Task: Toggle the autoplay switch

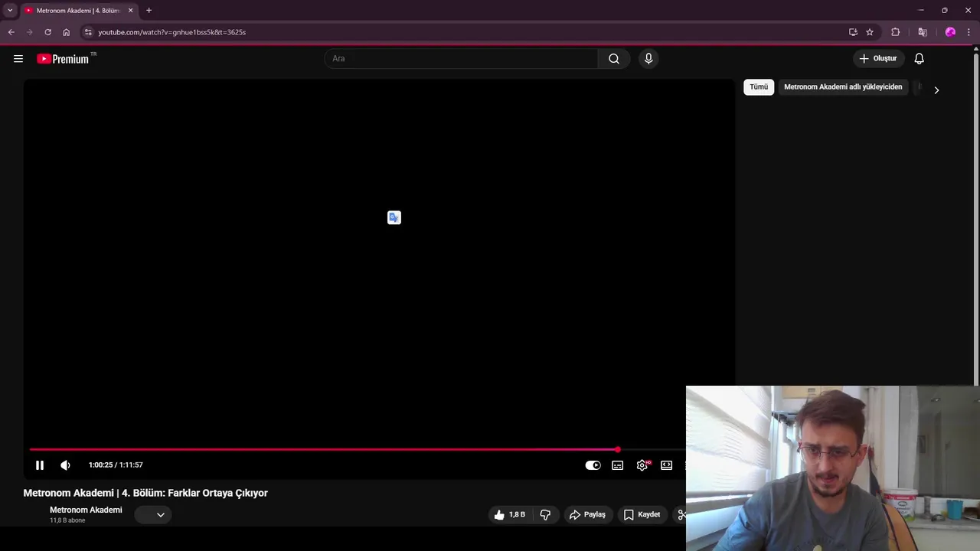Action: 593,465
